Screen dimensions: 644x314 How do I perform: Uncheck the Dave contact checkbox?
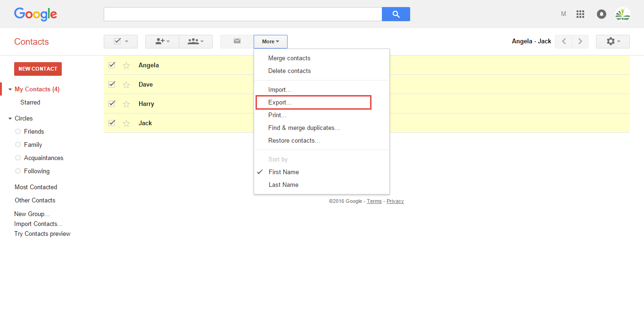pos(112,85)
